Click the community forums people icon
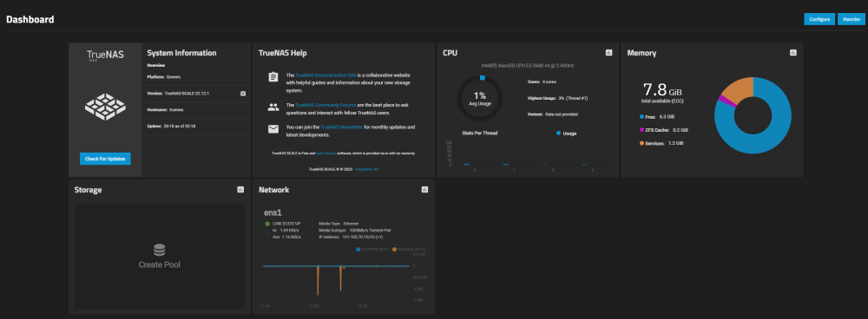 (273, 107)
